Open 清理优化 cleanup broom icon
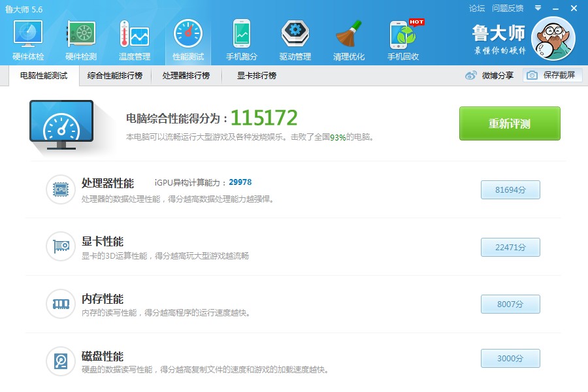 point(349,34)
